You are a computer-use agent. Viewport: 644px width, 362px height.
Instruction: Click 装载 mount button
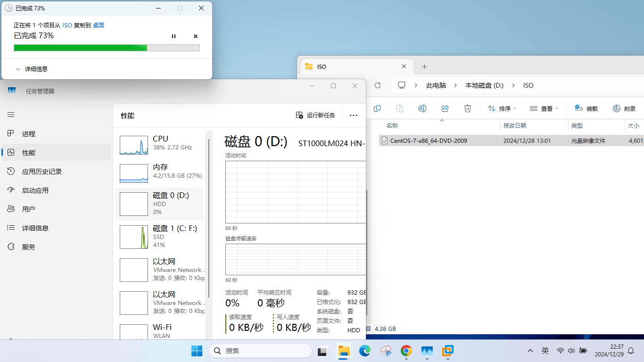point(586,108)
